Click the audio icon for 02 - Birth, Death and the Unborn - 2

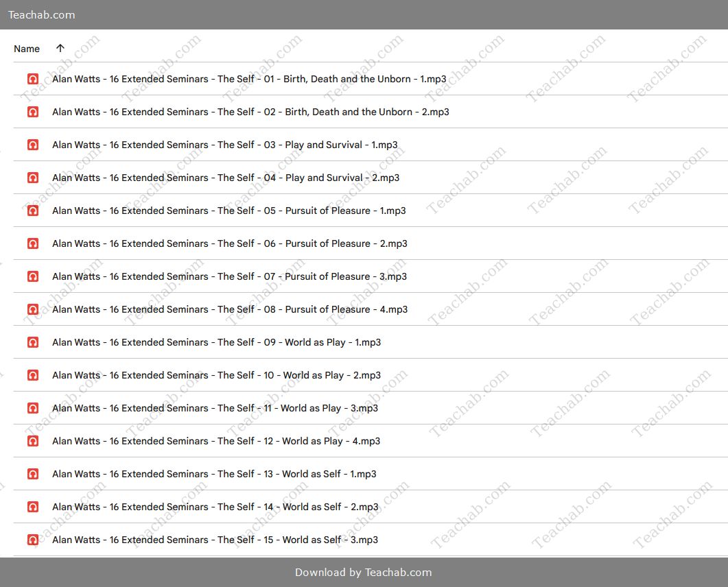click(x=33, y=112)
